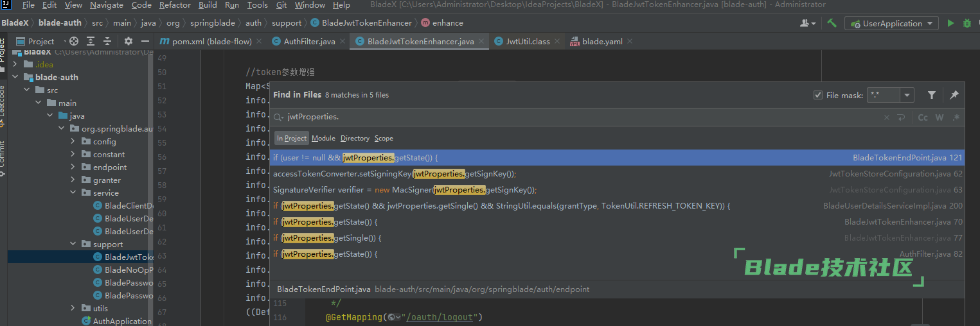Image resolution: width=980 pixels, height=326 pixels.
Task: Click the Expand All icon in Project panel
Action: 92,41
